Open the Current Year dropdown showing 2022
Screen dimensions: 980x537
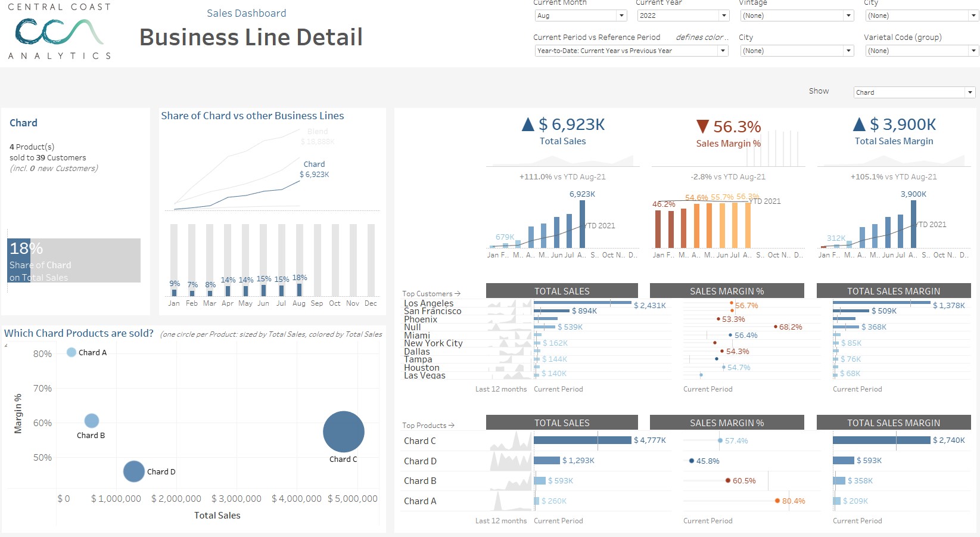683,15
